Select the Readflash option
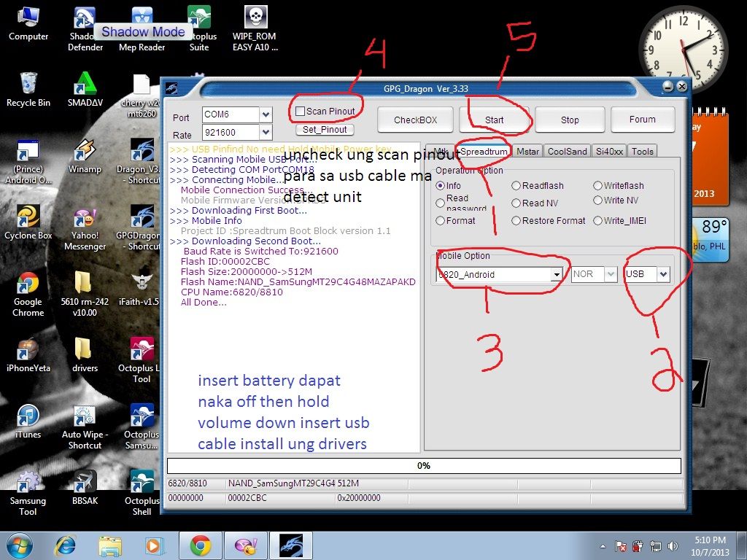This screenshot has height=560, width=747. pyautogui.click(x=516, y=185)
